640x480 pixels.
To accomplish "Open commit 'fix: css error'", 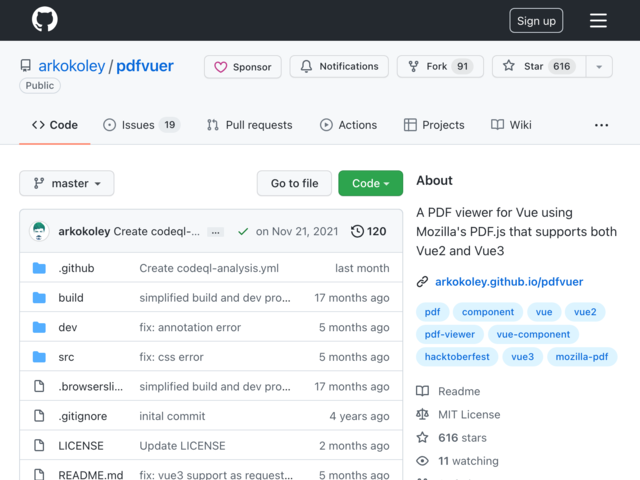I will [171, 357].
